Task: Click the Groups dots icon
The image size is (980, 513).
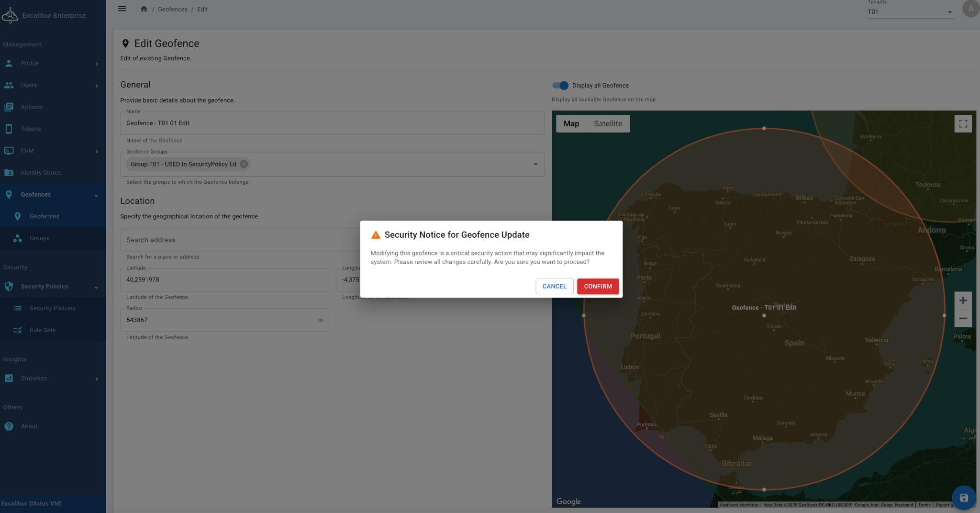Action: pyautogui.click(x=18, y=238)
